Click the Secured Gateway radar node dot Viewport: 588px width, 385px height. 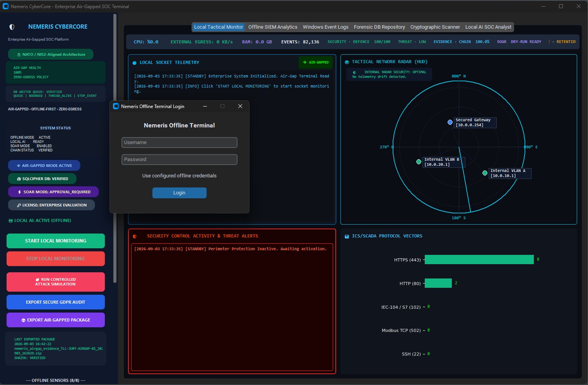[x=450, y=122]
